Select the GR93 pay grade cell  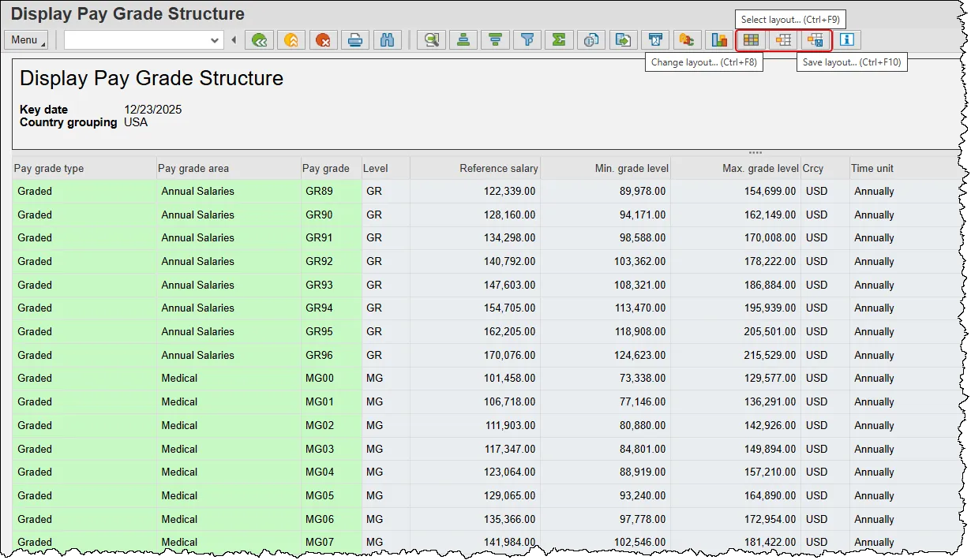point(320,285)
